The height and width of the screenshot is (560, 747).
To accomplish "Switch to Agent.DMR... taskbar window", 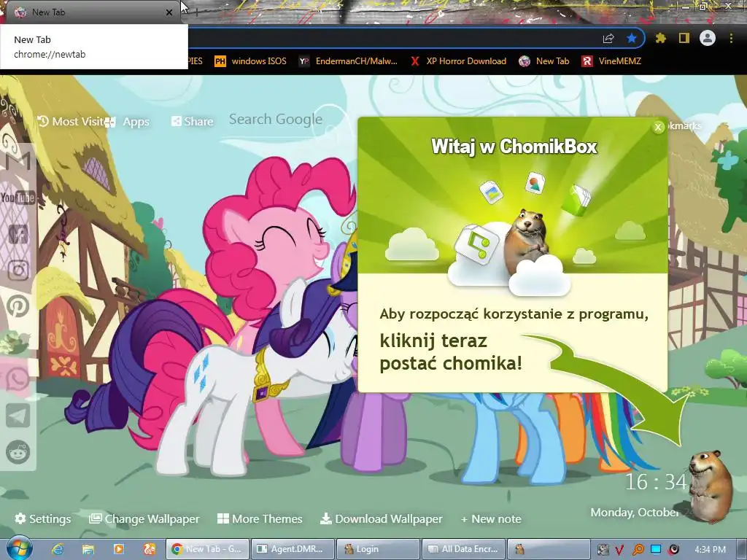I will [292, 549].
